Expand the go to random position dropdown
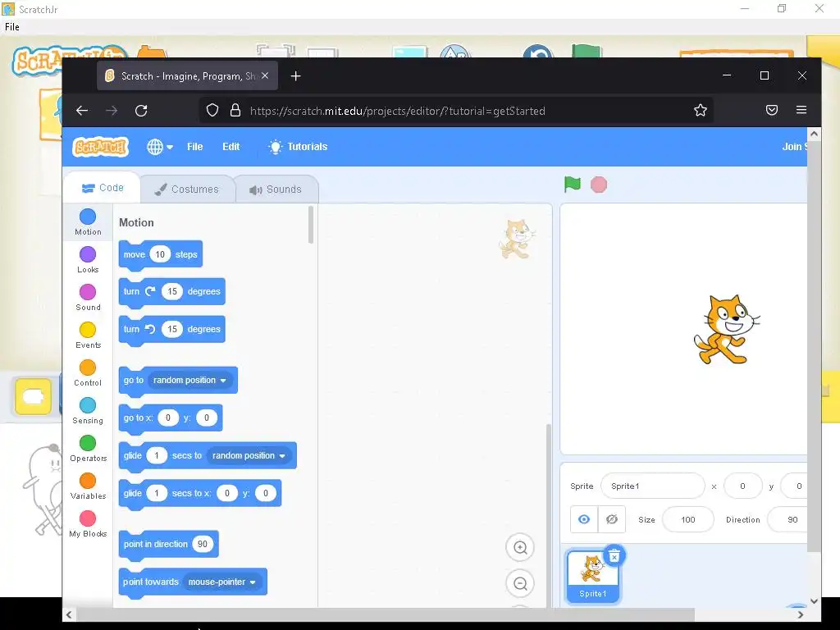The height and width of the screenshot is (630, 840). (x=189, y=381)
